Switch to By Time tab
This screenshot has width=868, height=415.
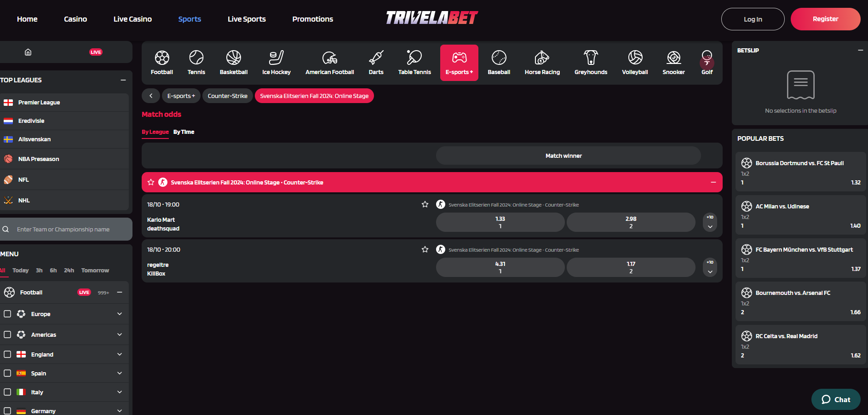[184, 132]
